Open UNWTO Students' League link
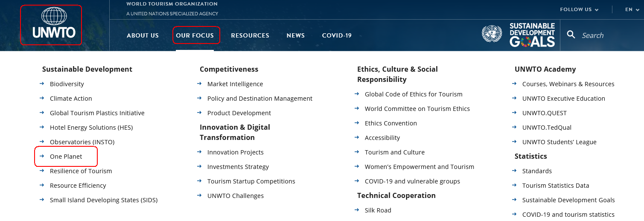The image size is (644, 221). click(x=559, y=142)
